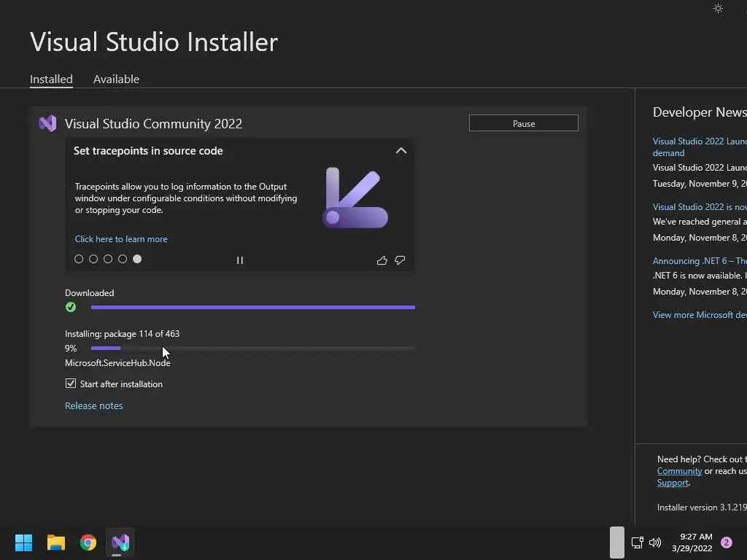Give thumbs down to the tip
Image resolution: width=747 pixels, height=560 pixels.
click(400, 260)
